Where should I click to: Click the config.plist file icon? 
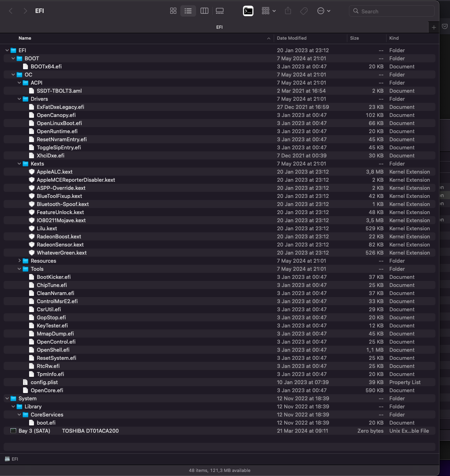pyautogui.click(x=25, y=382)
